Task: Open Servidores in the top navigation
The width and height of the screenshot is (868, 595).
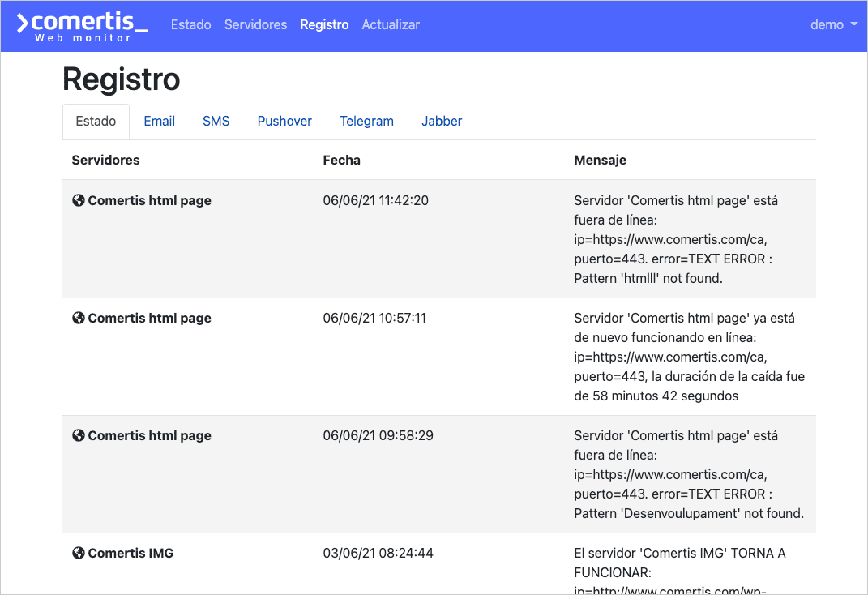Action: pyautogui.click(x=256, y=25)
